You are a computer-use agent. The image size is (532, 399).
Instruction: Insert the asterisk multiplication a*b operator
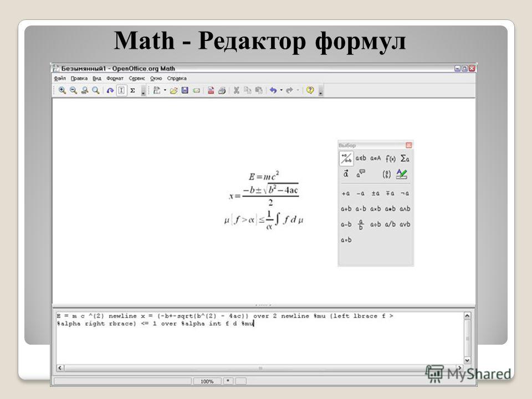tap(390, 209)
